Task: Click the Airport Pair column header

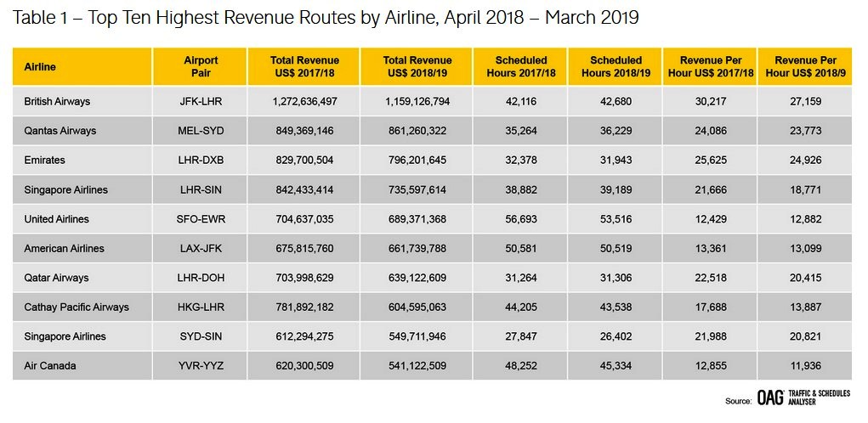Action: 200,67
